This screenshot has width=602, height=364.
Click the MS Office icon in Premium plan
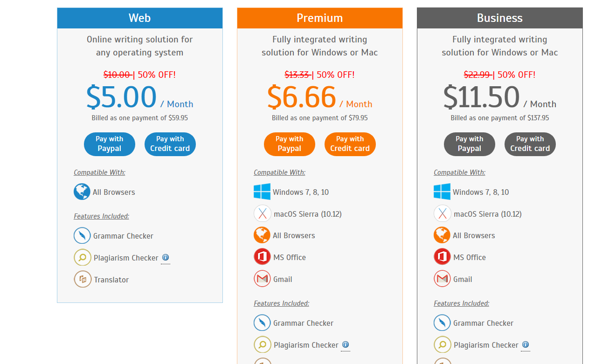pyautogui.click(x=262, y=257)
